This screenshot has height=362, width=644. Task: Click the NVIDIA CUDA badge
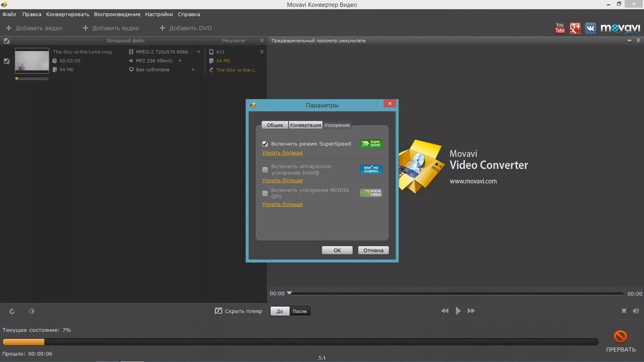click(371, 193)
